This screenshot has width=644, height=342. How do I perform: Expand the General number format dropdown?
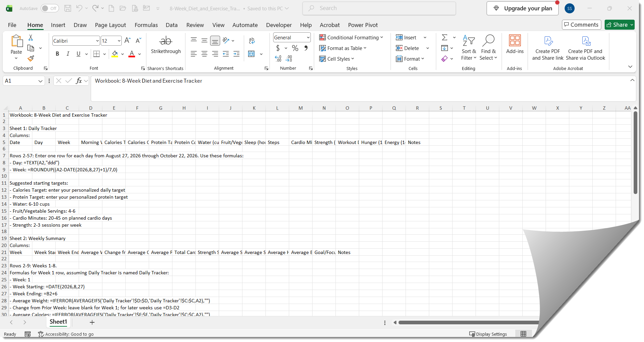point(308,38)
